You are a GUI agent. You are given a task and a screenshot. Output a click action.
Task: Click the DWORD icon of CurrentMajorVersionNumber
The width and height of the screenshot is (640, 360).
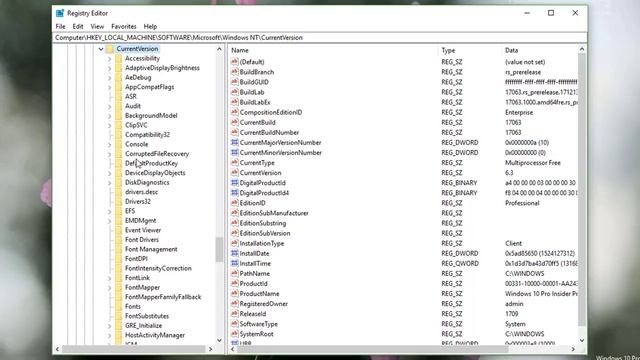click(x=234, y=142)
